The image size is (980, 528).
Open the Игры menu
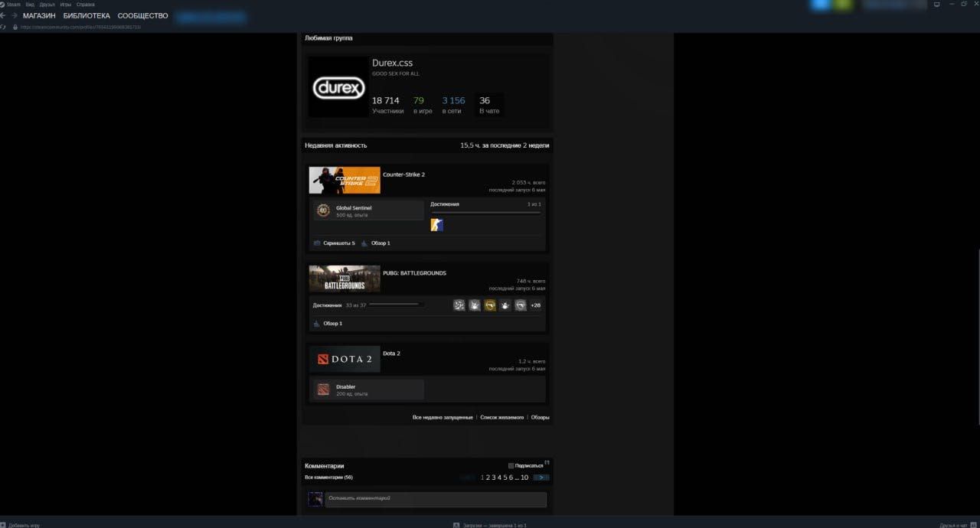66,5
